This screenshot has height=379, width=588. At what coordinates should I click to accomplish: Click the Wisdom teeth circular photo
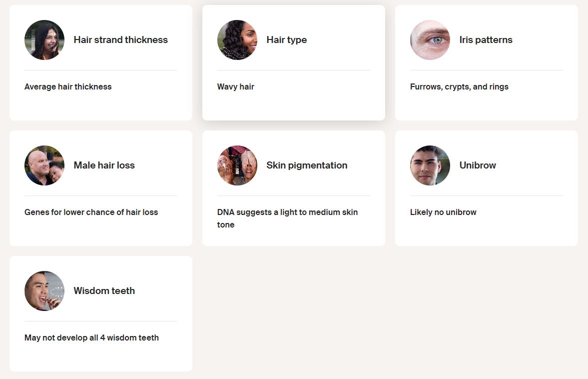(44, 291)
